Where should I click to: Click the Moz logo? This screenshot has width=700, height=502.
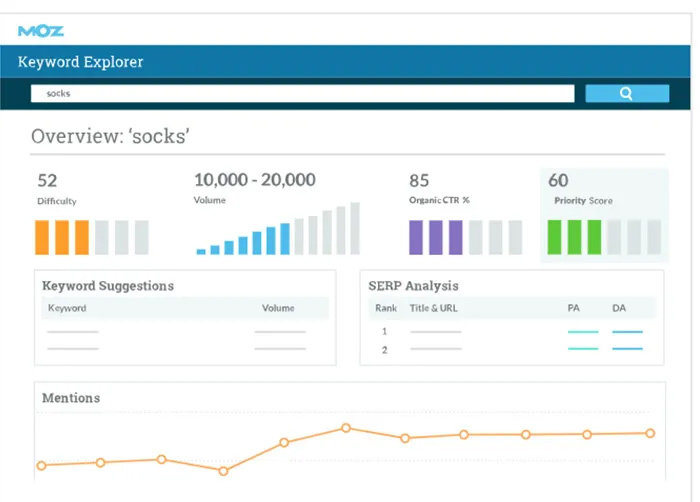[41, 31]
